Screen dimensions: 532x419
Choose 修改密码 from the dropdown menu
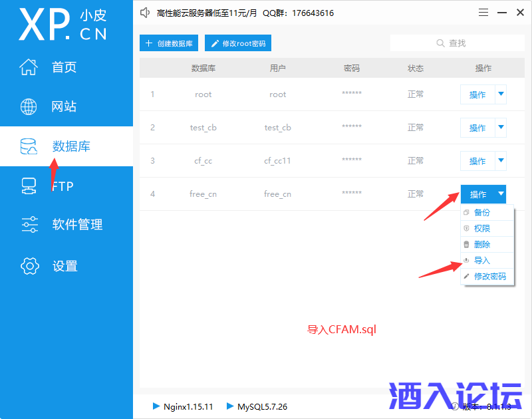click(x=487, y=276)
